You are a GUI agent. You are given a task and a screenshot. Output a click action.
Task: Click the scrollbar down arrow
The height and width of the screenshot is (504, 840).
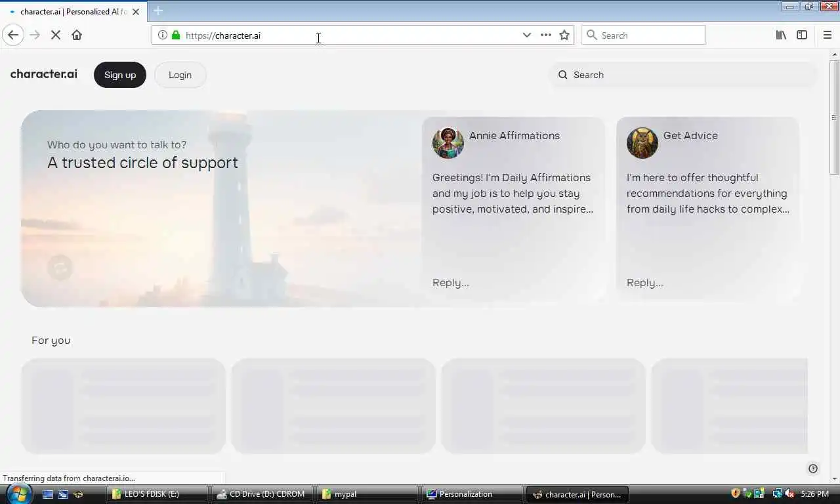pos(834,478)
